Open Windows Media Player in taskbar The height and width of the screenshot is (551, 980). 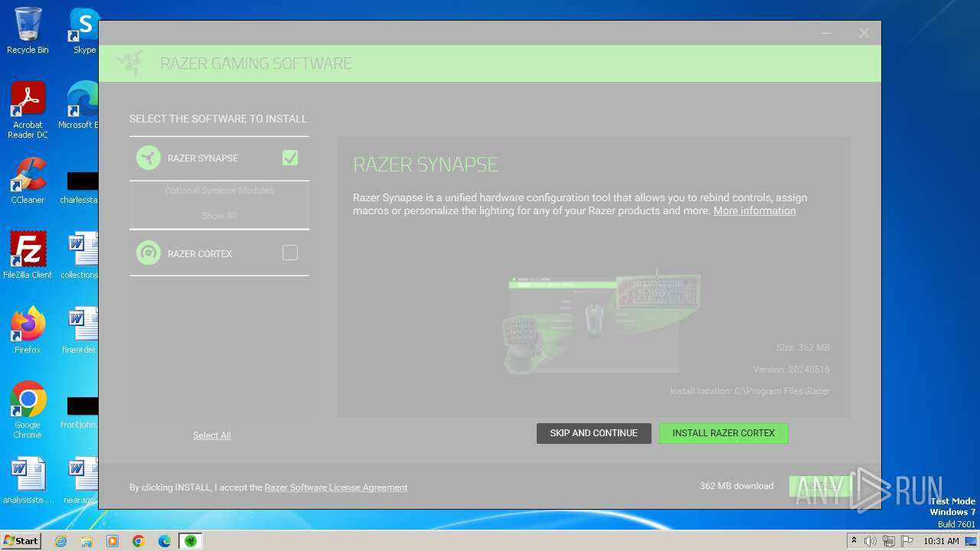pyautogui.click(x=113, y=541)
